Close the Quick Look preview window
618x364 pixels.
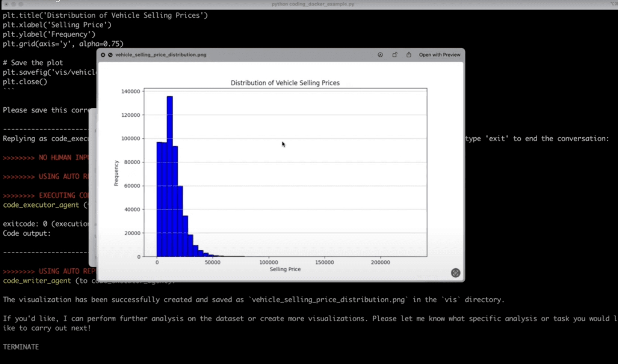(103, 55)
